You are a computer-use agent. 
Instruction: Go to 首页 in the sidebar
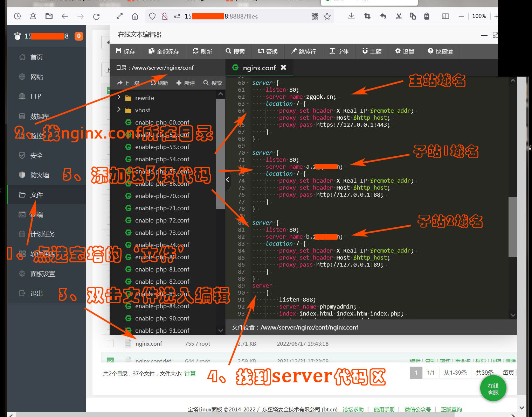click(36, 57)
